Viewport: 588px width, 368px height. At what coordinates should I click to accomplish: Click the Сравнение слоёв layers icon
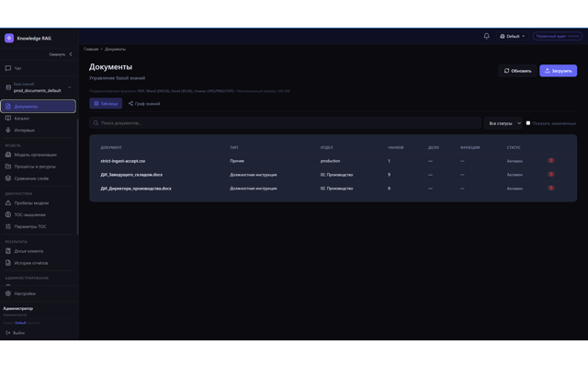[x=8, y=178]
